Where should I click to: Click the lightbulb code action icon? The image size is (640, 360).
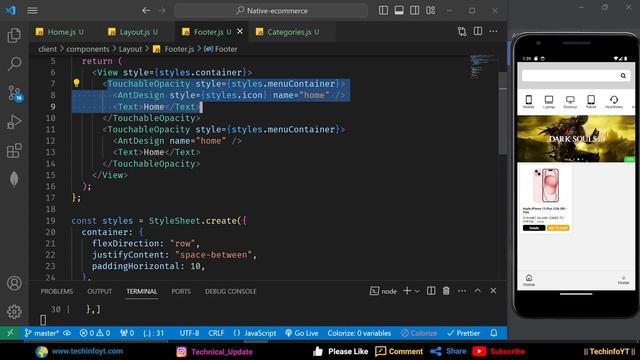[76, 83]
